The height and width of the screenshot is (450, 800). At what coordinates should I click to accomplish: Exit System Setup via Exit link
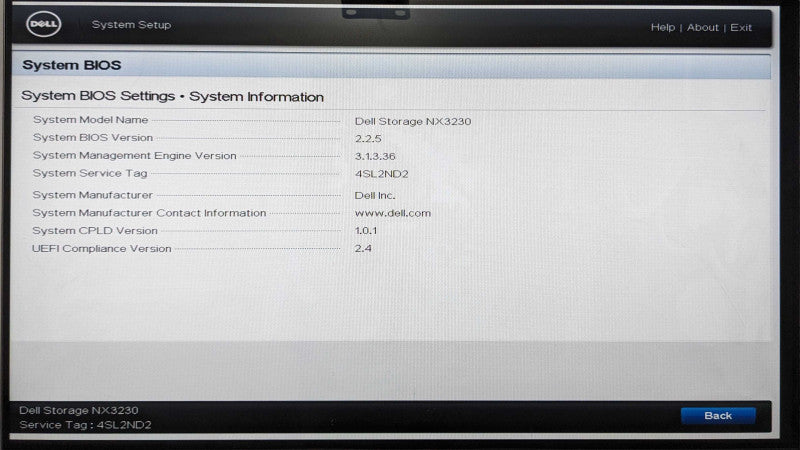coord(741,28)
